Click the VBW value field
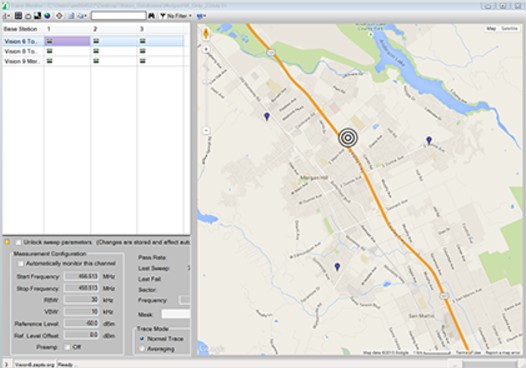Viewport: 526px width, 368px height. tap(81, 312)
